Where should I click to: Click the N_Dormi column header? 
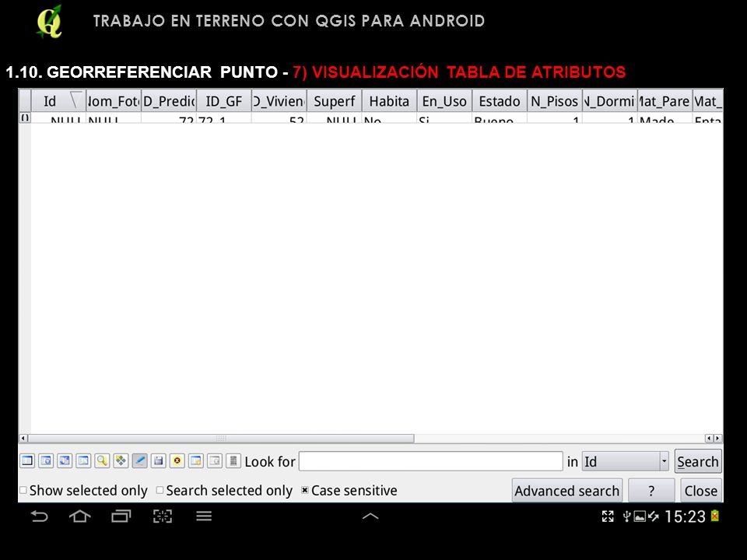[610, 101]
